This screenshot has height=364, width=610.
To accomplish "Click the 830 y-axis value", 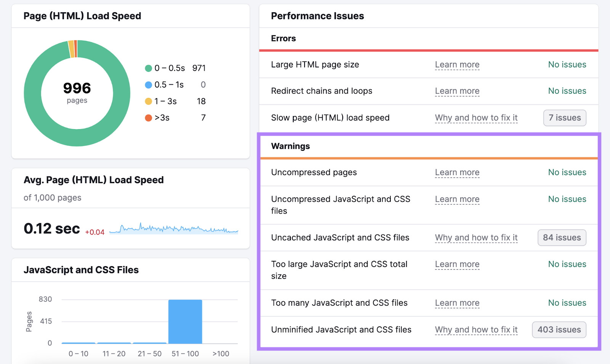I will (45, 299).
